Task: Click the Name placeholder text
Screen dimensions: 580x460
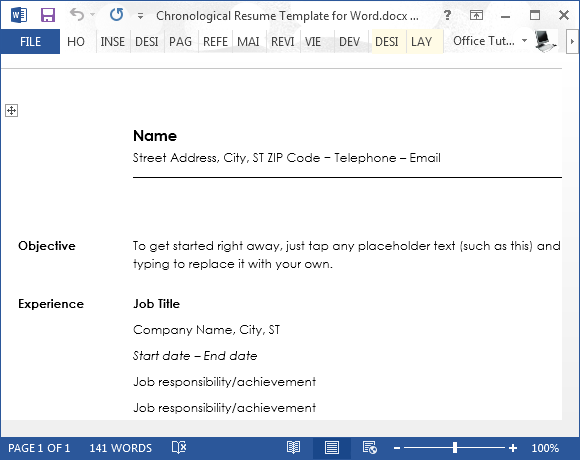Action: pyautogui.click(x=155, y=136)
